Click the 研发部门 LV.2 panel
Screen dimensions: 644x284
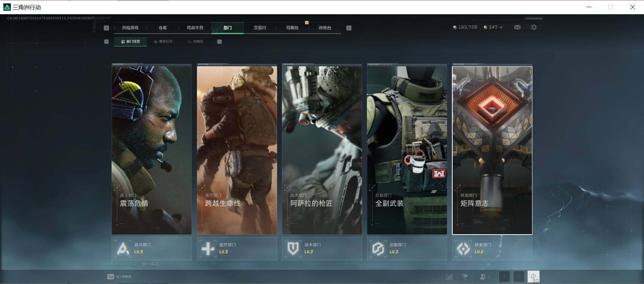[x=492, y=248]
